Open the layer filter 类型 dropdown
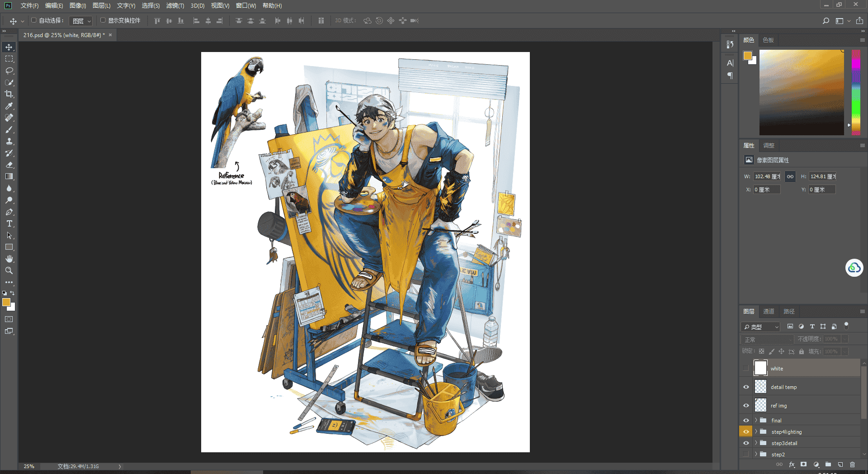This screenshot has height=474, width=868. point(761,327)
